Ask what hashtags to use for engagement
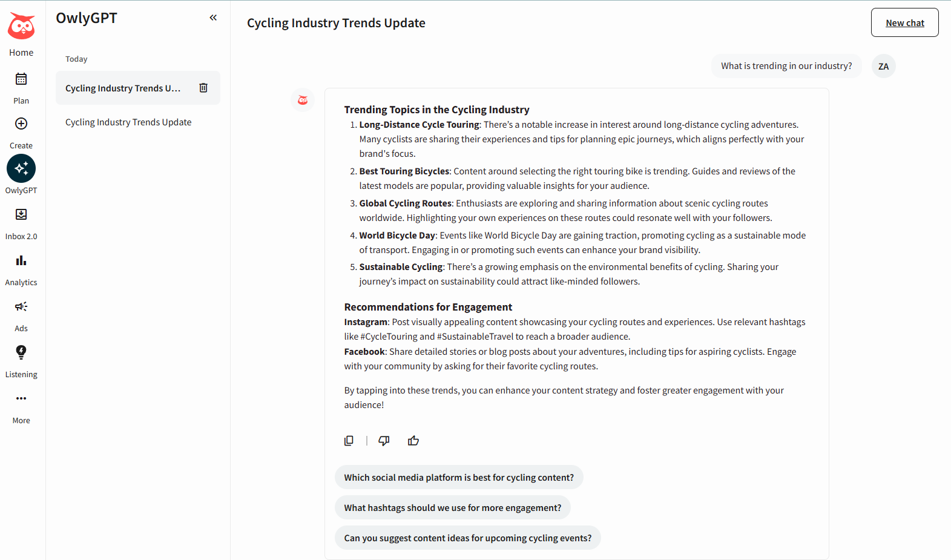This screenshot has height=560, width=951. point(452,508)
